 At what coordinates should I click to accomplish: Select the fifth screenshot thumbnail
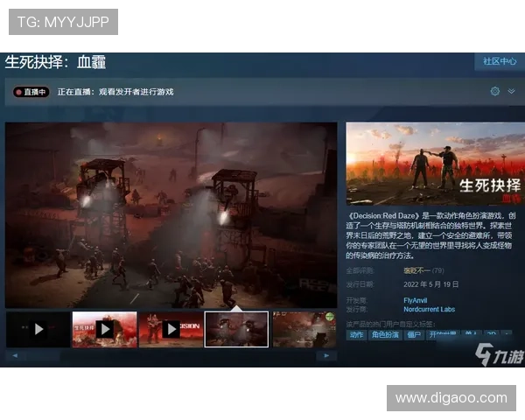click(304, 329)
